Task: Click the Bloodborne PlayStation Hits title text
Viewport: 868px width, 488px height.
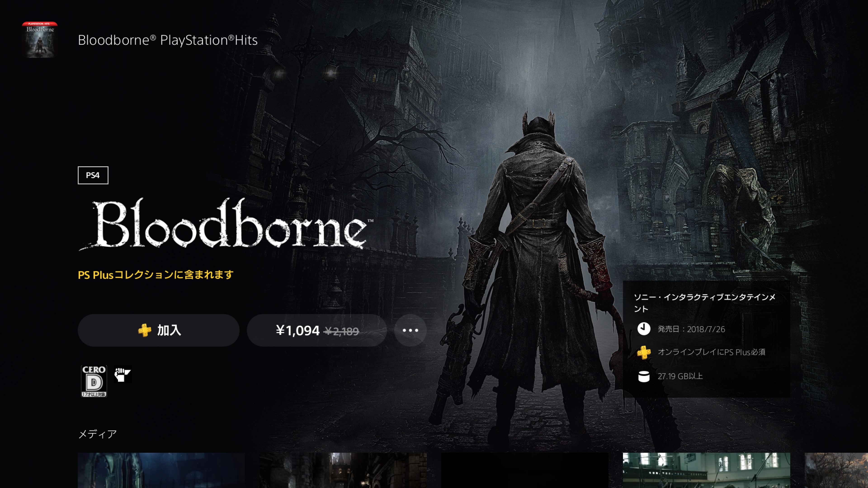Action: click(x=167, y=40)
